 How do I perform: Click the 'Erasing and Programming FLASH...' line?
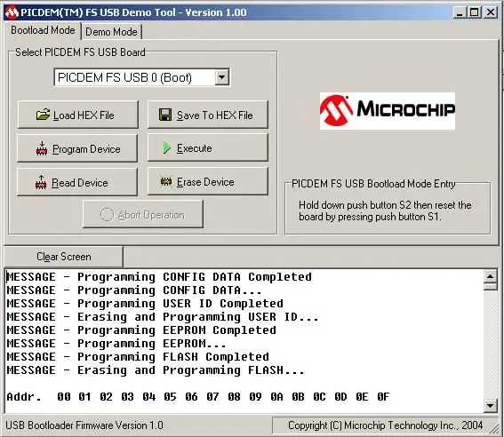(156, 370)
